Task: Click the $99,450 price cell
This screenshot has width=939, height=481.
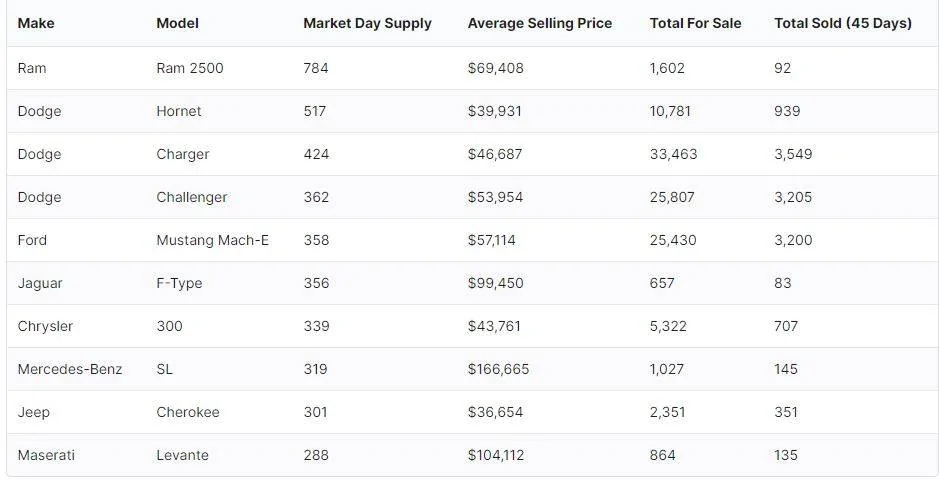Action: 495,283
